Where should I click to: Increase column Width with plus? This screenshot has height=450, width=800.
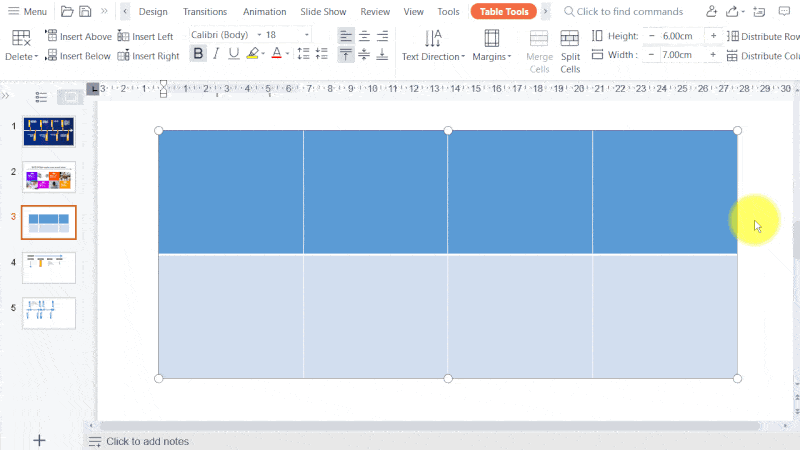pos(713,55)
